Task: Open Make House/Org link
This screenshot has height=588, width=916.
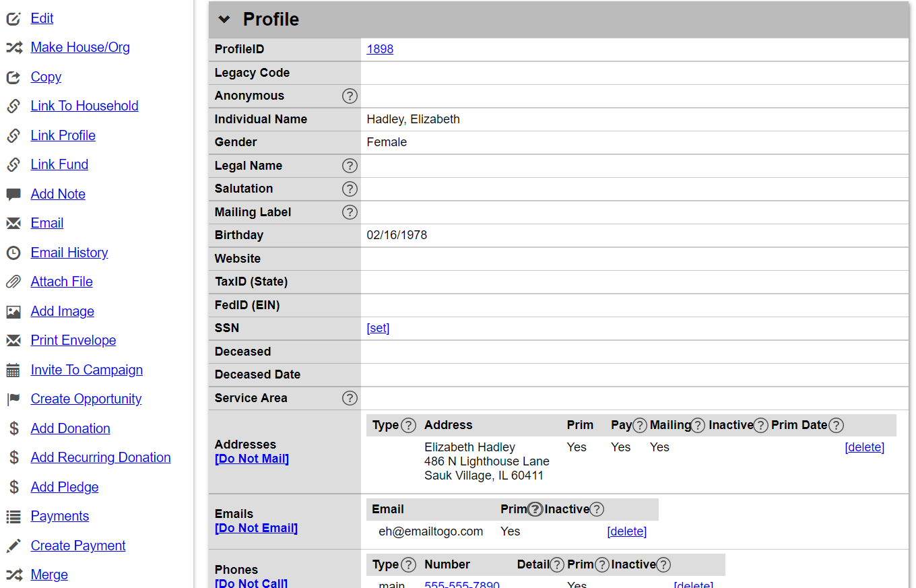Action: coord(80,47)
